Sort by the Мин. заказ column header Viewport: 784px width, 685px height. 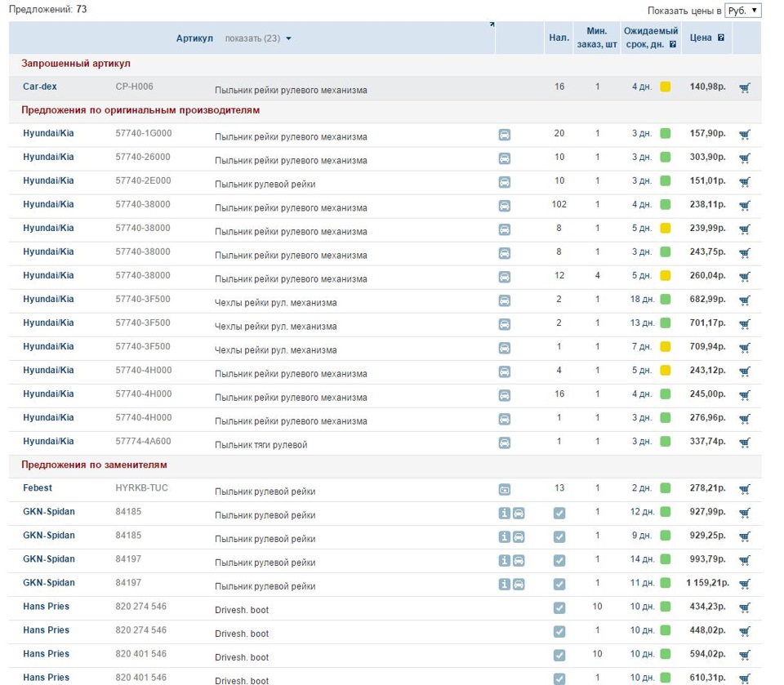596,38
